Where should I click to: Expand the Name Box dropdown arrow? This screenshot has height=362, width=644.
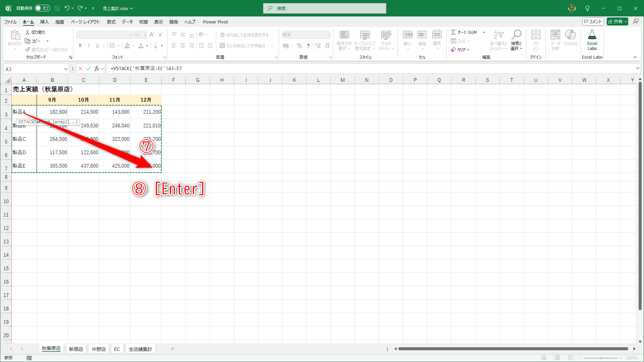pyautogui.click(x=66, y=69)
